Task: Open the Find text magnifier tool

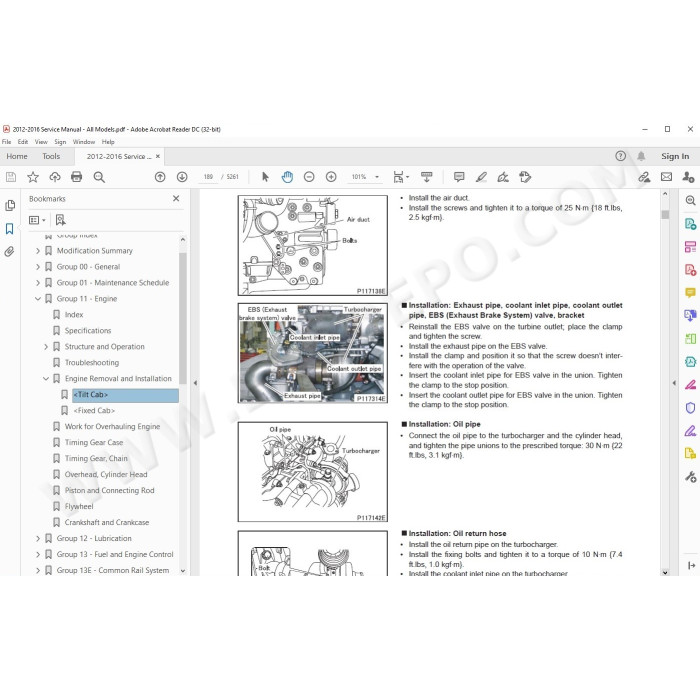Action: 99,177
